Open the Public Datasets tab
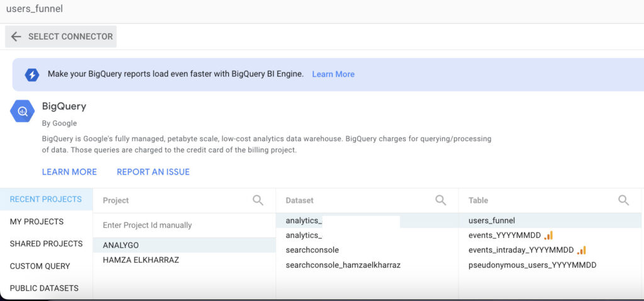 click(x=44, y=288)
